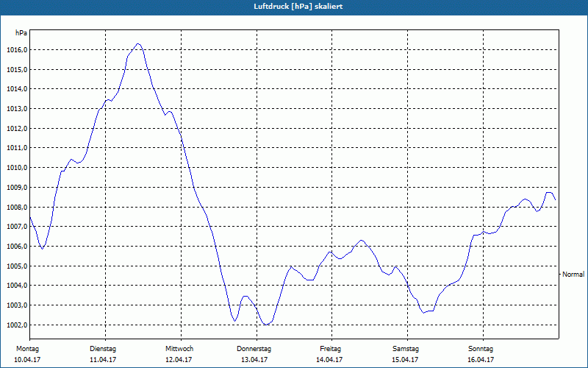
Task: Click the date 14.04.17
Action: (x=329, y=360)
